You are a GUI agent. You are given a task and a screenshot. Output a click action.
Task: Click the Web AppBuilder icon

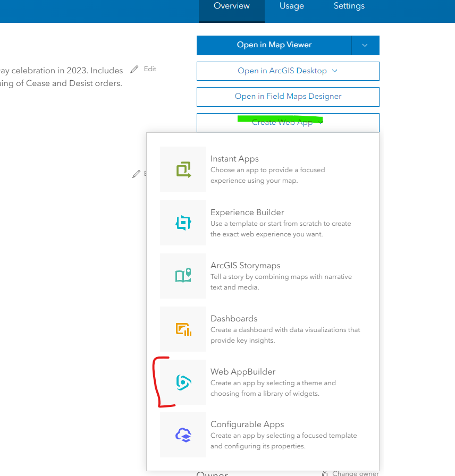(183, 382)
